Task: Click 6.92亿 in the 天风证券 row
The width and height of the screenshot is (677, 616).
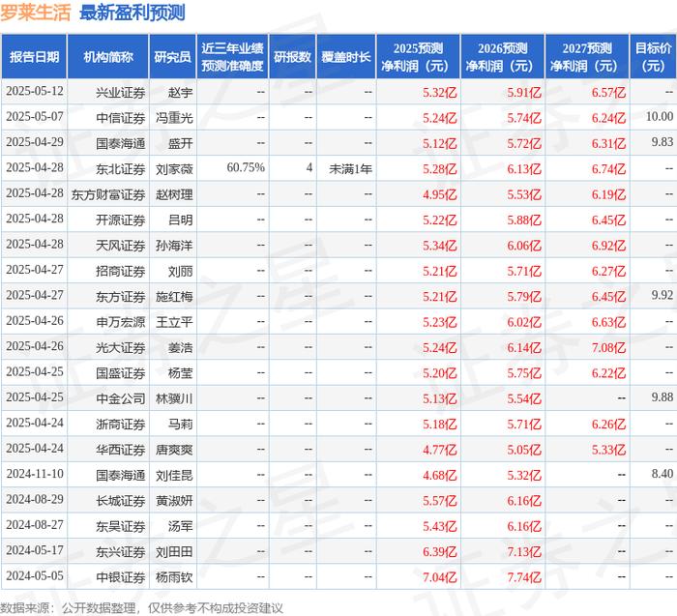Action: pyautogui.click(x=608, y=246)
